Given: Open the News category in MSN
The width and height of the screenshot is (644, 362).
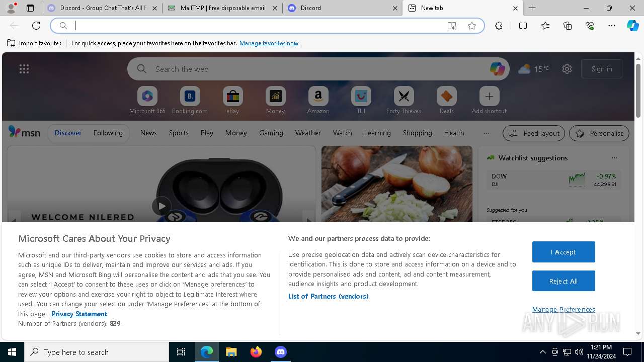Looking at the screenshot, I should 148,133.
